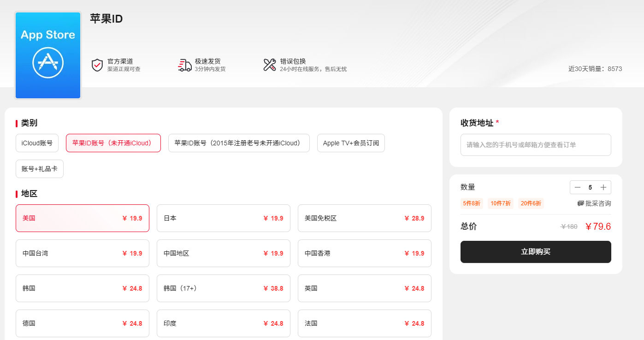Click the 官方渠道 label

coord(120,61)
